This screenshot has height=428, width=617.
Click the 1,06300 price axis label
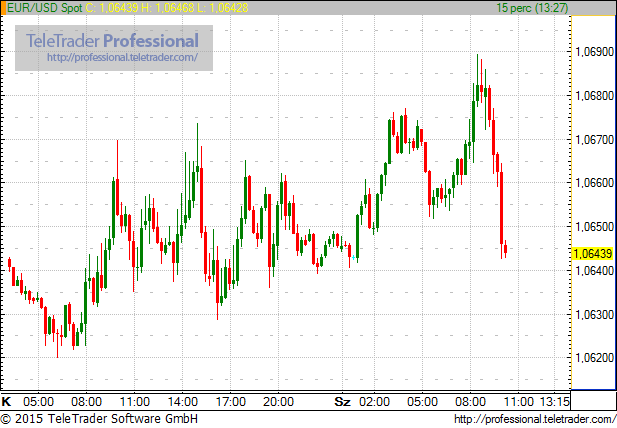tap(594, 315)
